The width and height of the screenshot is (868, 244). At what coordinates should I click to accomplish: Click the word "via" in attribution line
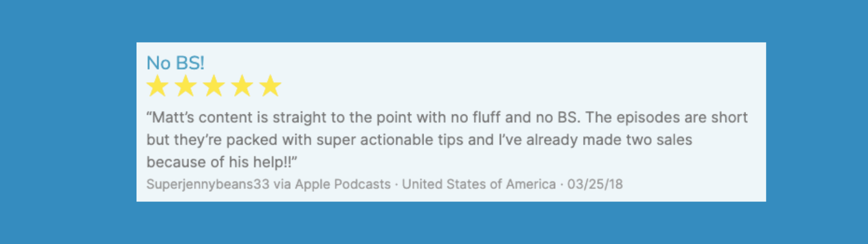coord(282,184)
